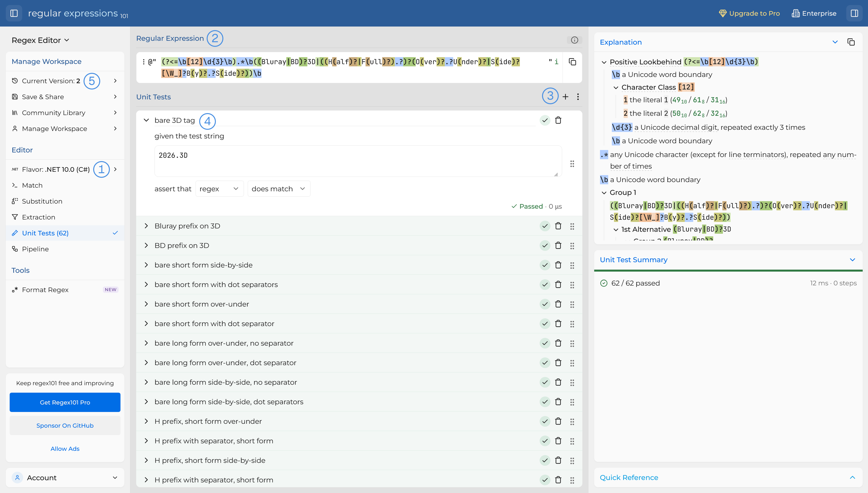
Task: Toggle check for 'bare short form over-under'
Action: (545, 304)
